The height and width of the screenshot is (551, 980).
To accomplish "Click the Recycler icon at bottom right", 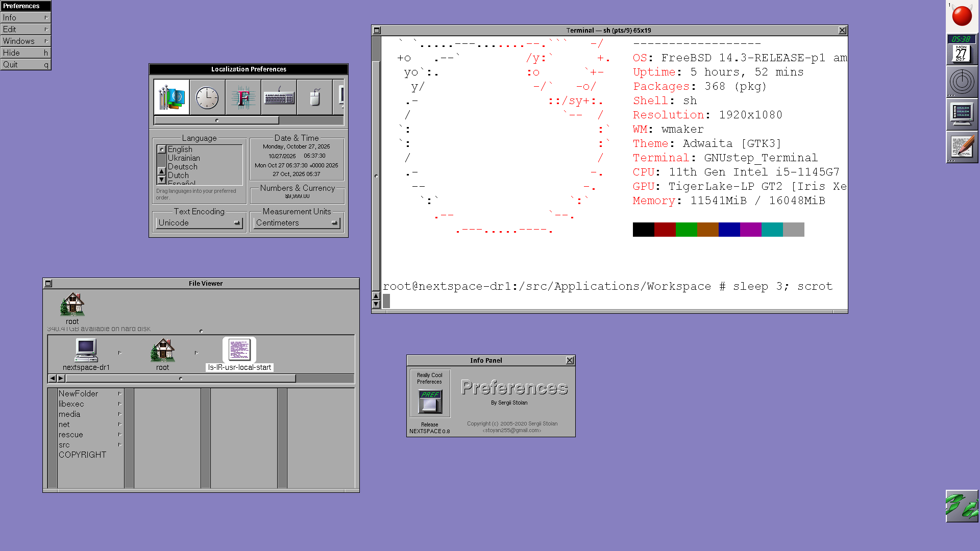I will (962, 506).
